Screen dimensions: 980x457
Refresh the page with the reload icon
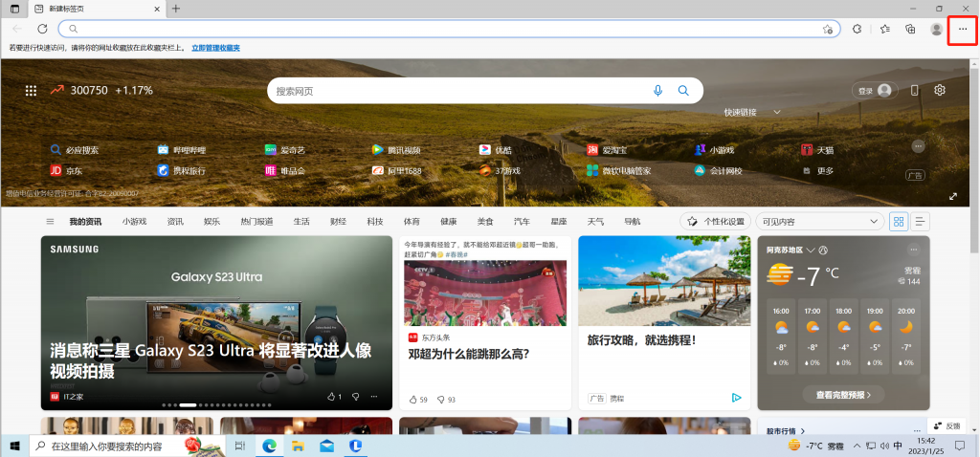[x=42, y=29]
